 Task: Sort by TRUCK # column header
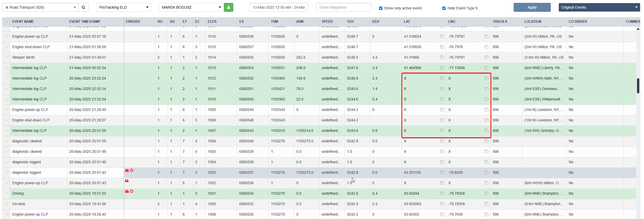coord(500,21)
